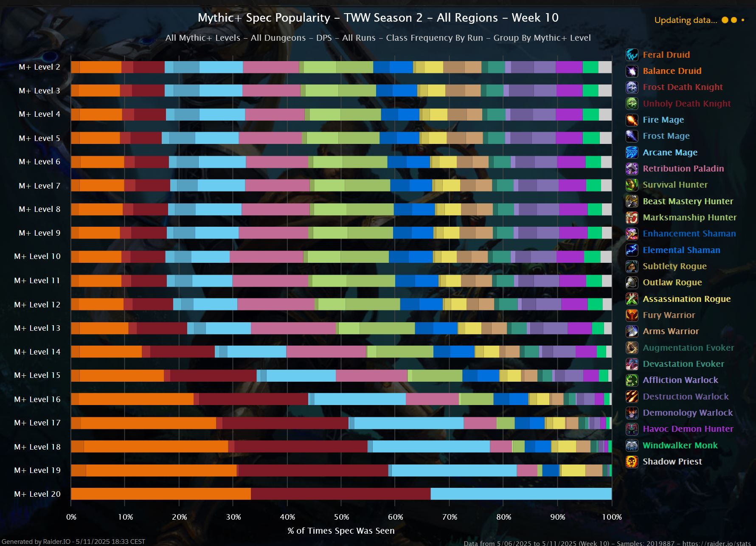Click the Feral Druid legend icon
The width and height of the screenshot is (756, 546).
click(x=632, y=55)
